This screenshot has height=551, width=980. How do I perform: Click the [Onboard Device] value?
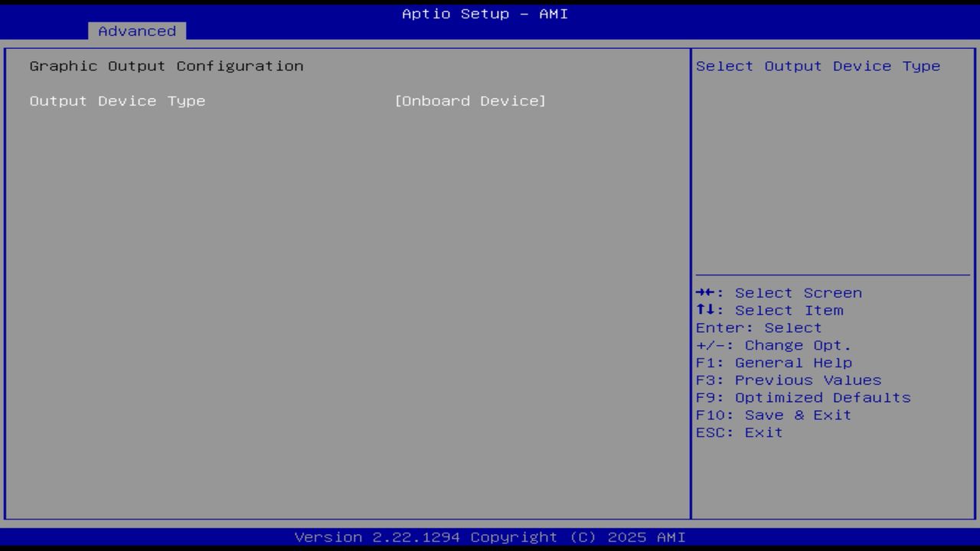coord(469,100)
